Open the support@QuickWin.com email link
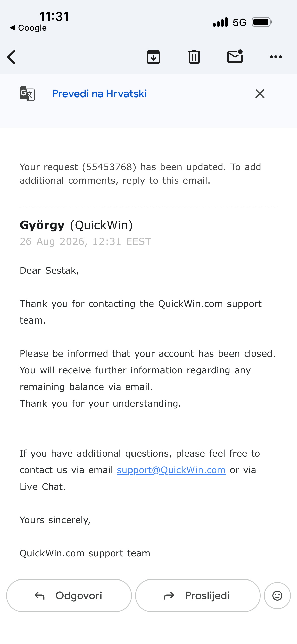The height and width of the screenshot is (644, 297). pyautogui.click(x=171, y=470)
